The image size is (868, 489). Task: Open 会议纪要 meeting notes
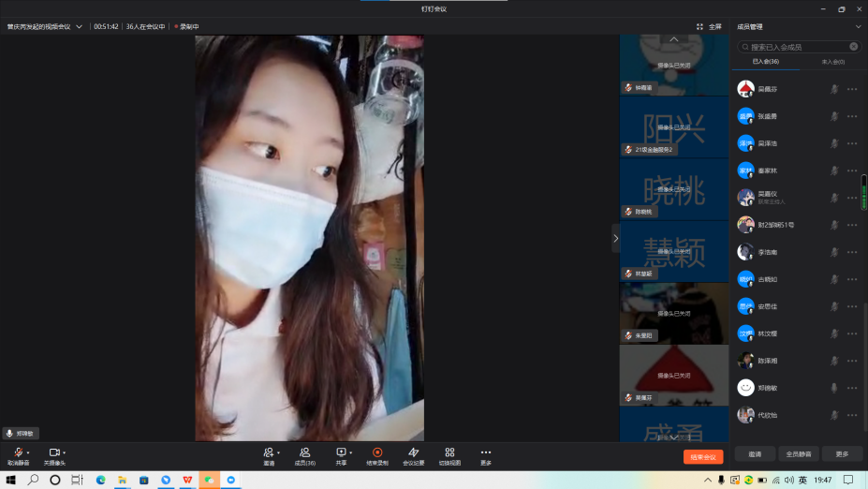pos(413,453)
